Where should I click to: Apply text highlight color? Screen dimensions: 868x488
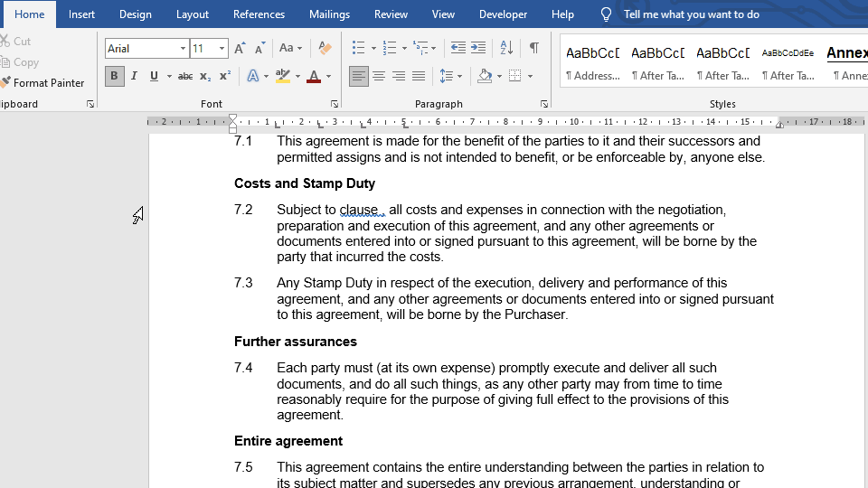pos(283,76)
